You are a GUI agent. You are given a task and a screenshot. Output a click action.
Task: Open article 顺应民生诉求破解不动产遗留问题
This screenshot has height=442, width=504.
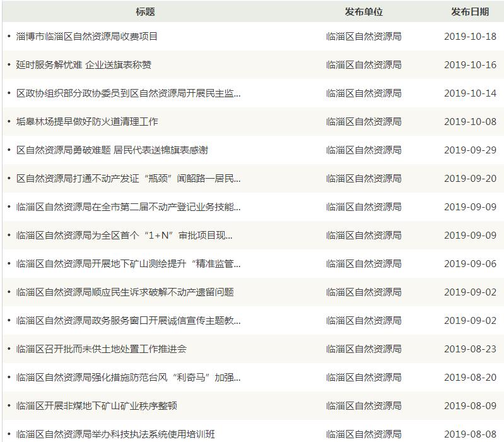(125, 292)
